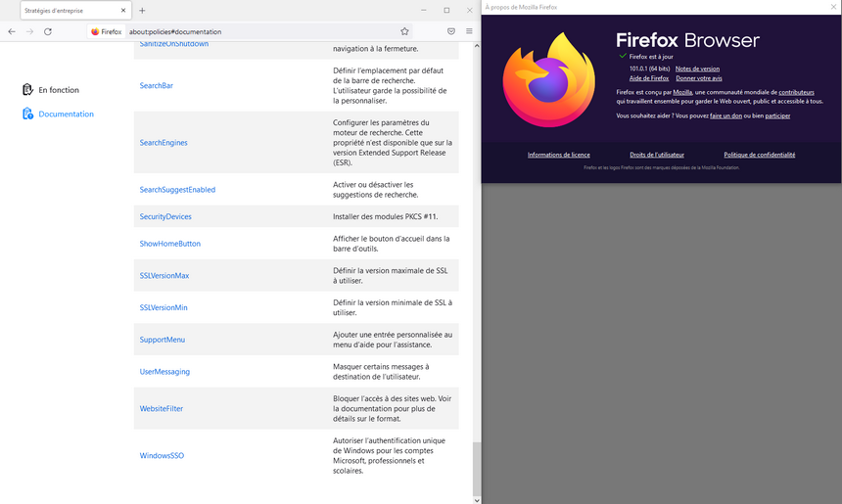Open the WebsiteFilter policy link

[162, 408]
